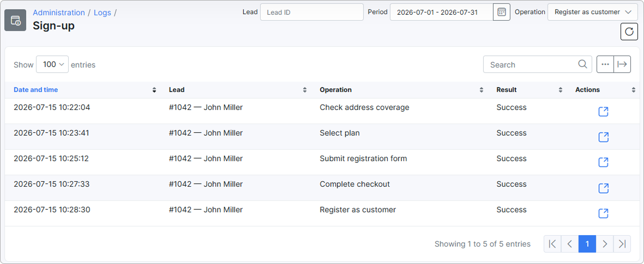Open details for Submit registration form entry
The width and height of the screenshot is (644, 264).
pyautogui.click(x=603, y=162)
